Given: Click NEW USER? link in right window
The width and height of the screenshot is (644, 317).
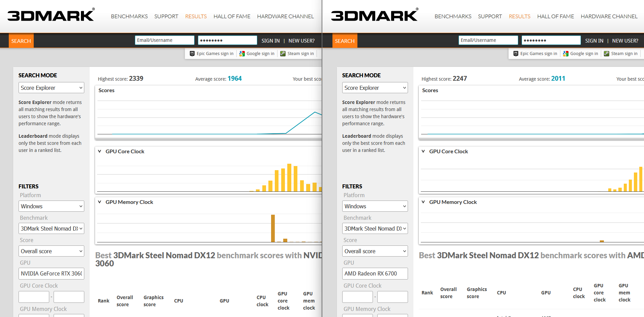Looking at the screenshot, I should (x=625, y=41).
